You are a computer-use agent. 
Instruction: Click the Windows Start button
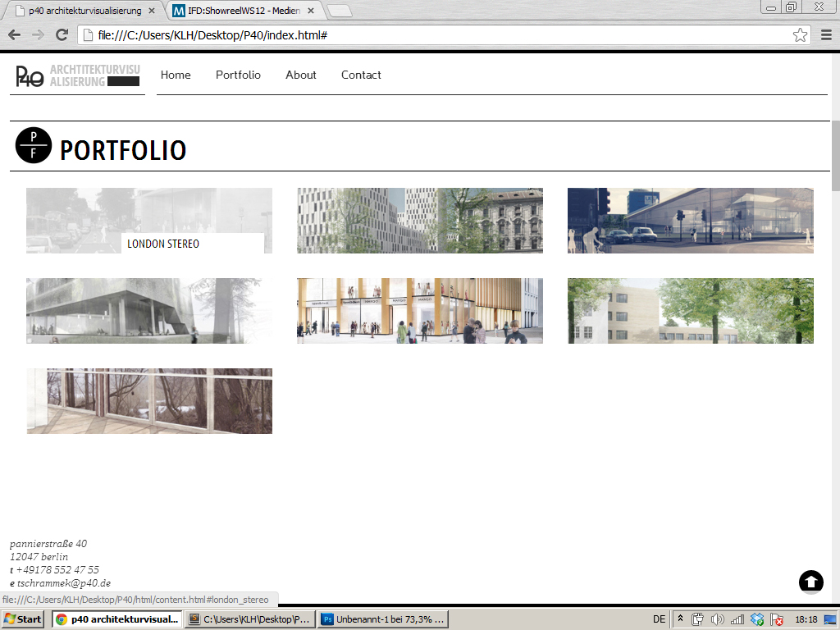pos(23,619)
